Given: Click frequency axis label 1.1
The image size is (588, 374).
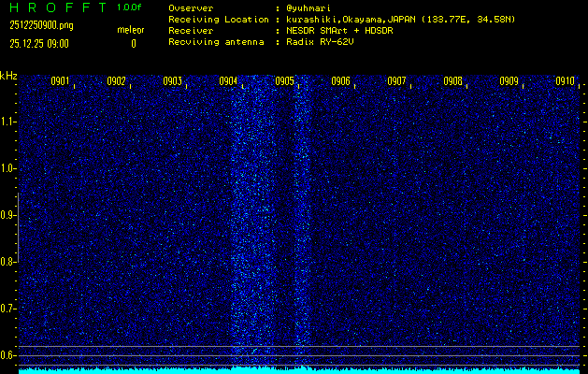Looking at the screenshot, I should (7, 122).
